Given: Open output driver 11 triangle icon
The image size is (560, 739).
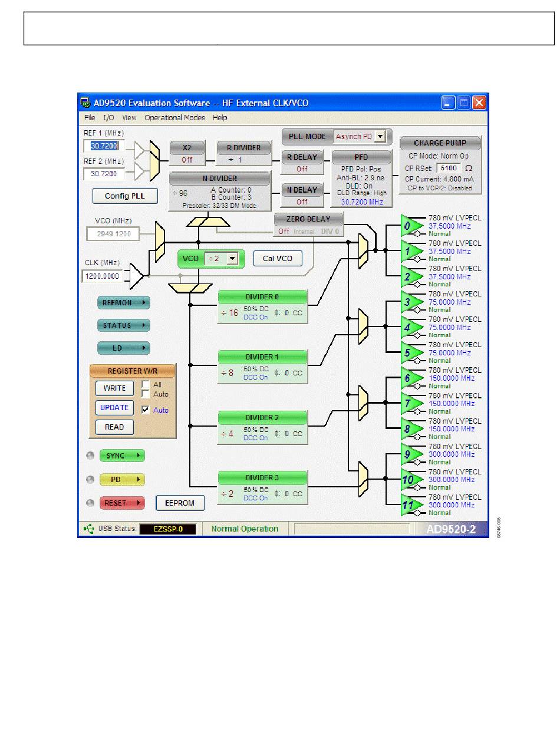Looking at the screenshot, I should point(411,505).
